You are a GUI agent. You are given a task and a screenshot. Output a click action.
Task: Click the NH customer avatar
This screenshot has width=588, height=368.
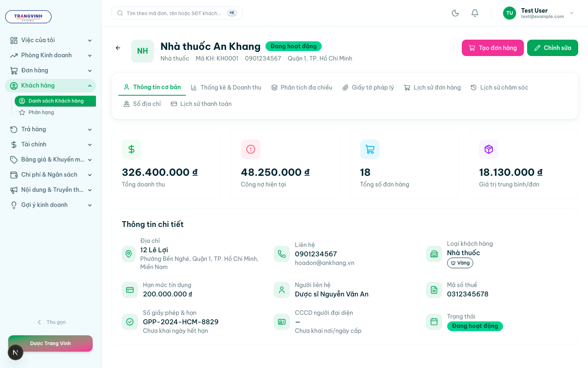tap(143, 51)
